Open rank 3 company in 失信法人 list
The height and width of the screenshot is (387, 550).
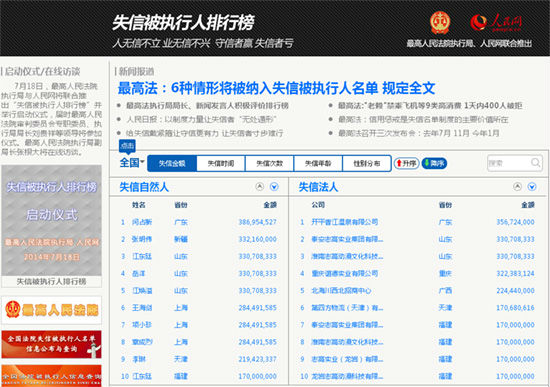(x=347, y=256)
